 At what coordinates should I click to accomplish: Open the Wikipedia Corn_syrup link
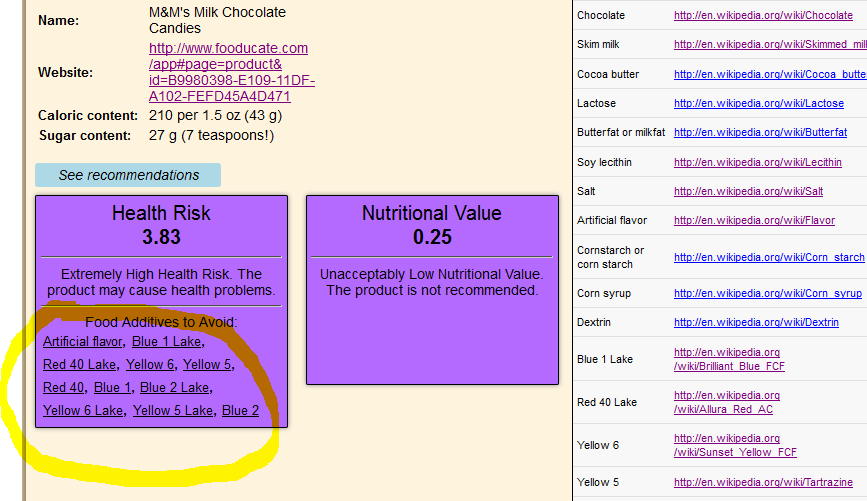pyautogui.click(x=767, y=294)
